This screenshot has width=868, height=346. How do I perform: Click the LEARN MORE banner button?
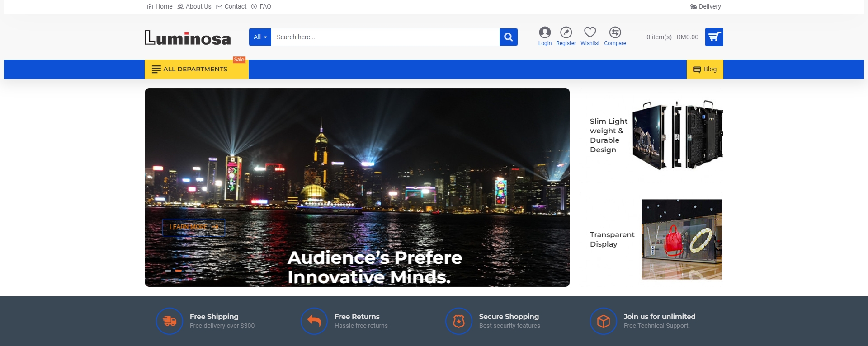click(194, 227)
